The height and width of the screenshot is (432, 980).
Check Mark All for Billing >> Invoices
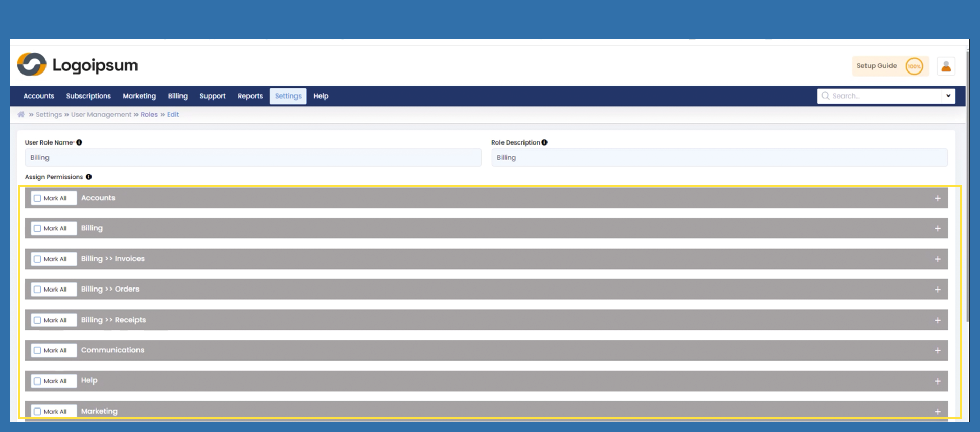pos(37,259)
